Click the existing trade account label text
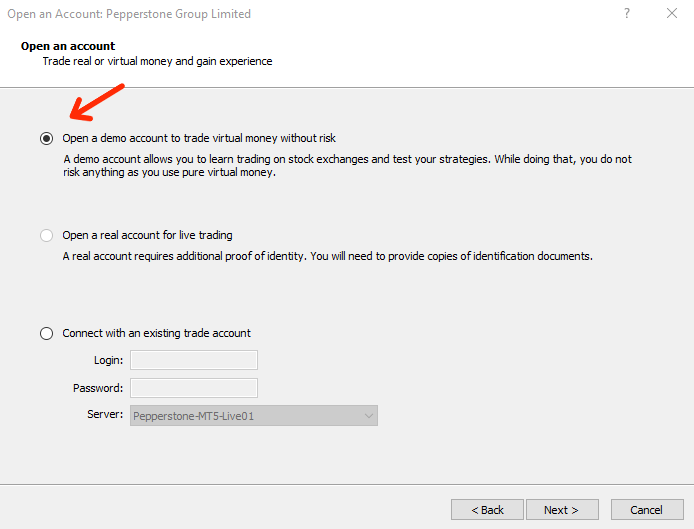Image resolution: width=694 pixels, height=529 pixels. pyautogui.click(x=156, y=334)
